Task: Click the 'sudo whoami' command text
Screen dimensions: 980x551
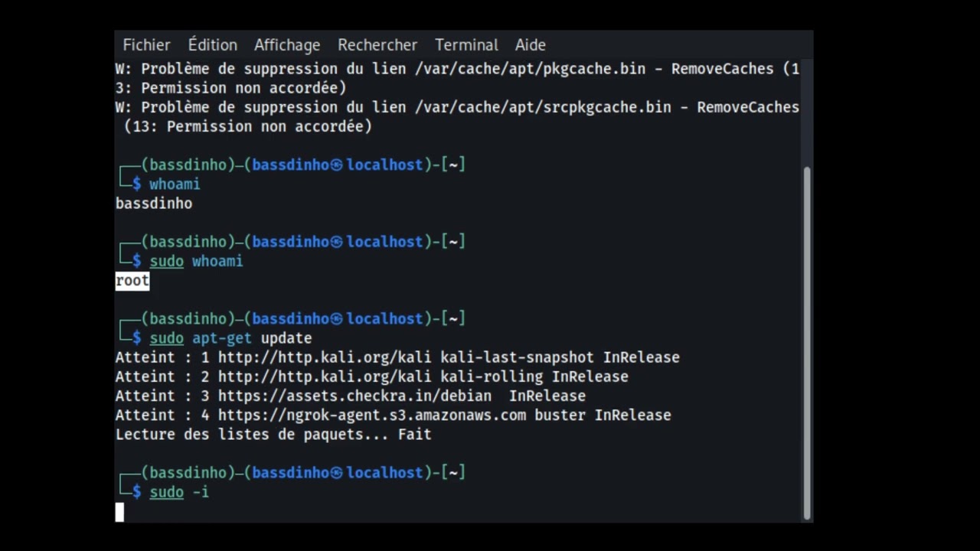Action: 196,262
